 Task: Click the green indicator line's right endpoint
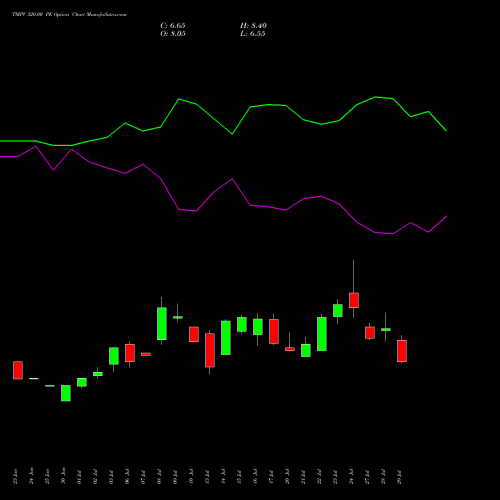[x=446, y=131]
